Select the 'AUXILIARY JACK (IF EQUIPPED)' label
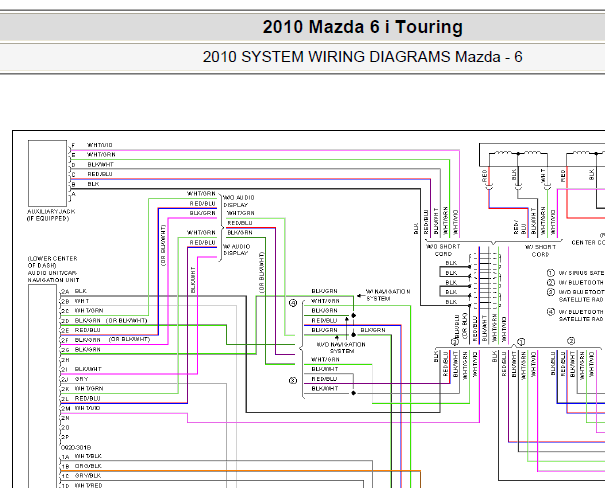Viewport: 605px width, 488px height. coord(51,215)
